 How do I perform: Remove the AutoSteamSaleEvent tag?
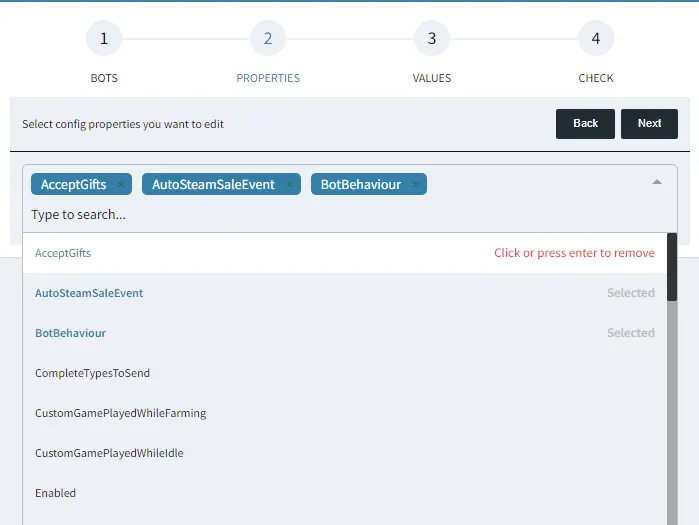pos(290,185)
